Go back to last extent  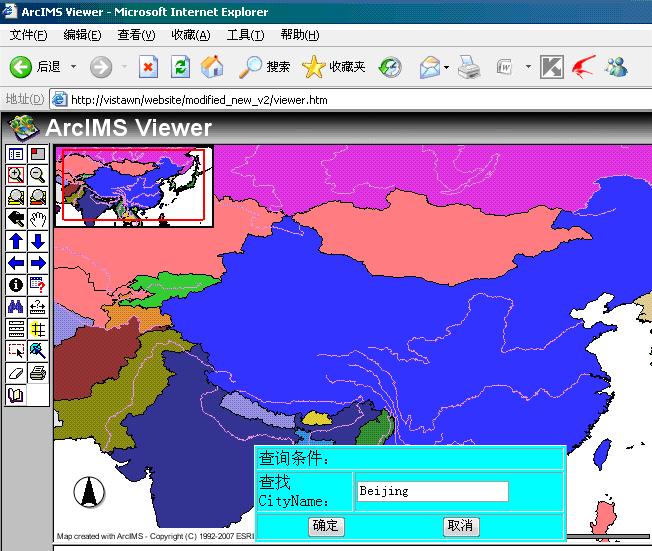coord(16,219)
